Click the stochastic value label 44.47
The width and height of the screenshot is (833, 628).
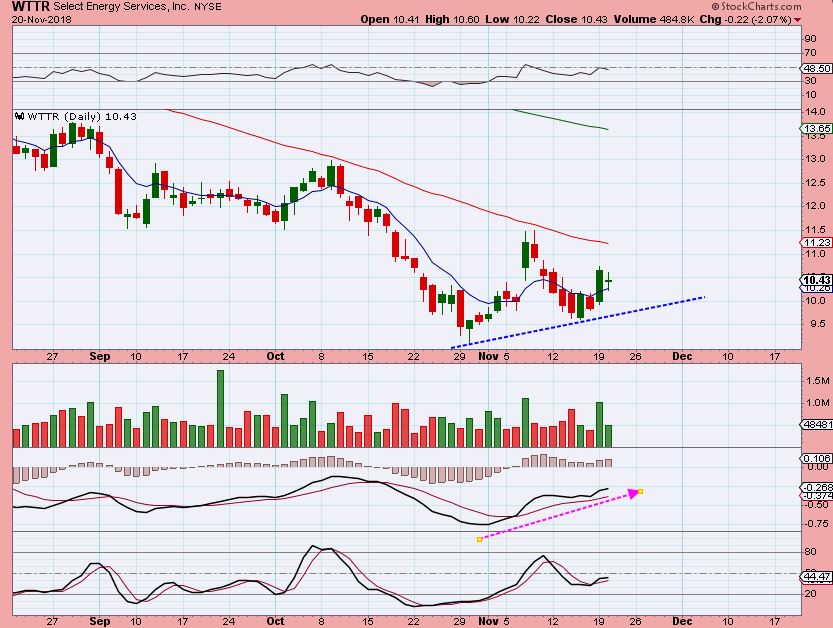[817, 576]
